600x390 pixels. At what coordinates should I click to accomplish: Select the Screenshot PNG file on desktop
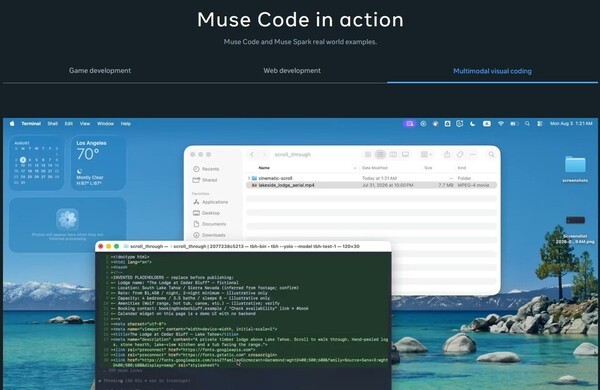[x=575, y=230]
